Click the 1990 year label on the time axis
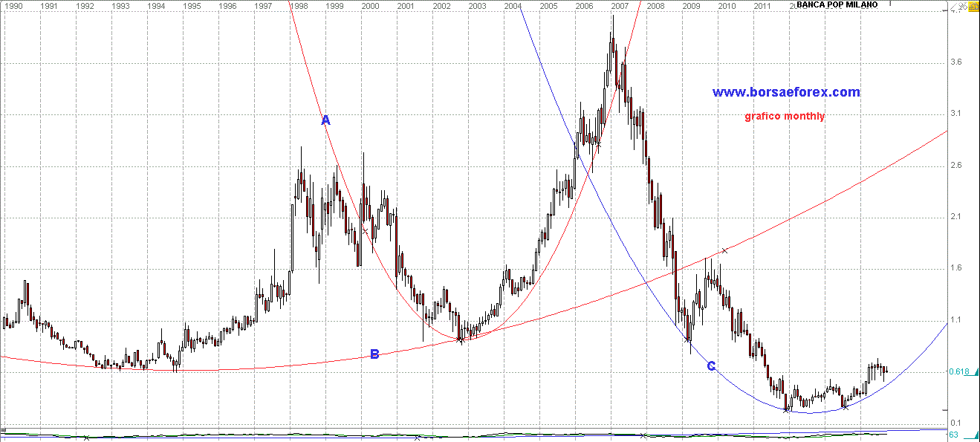The width and height of the screenshot is (980, 442). 14,6
